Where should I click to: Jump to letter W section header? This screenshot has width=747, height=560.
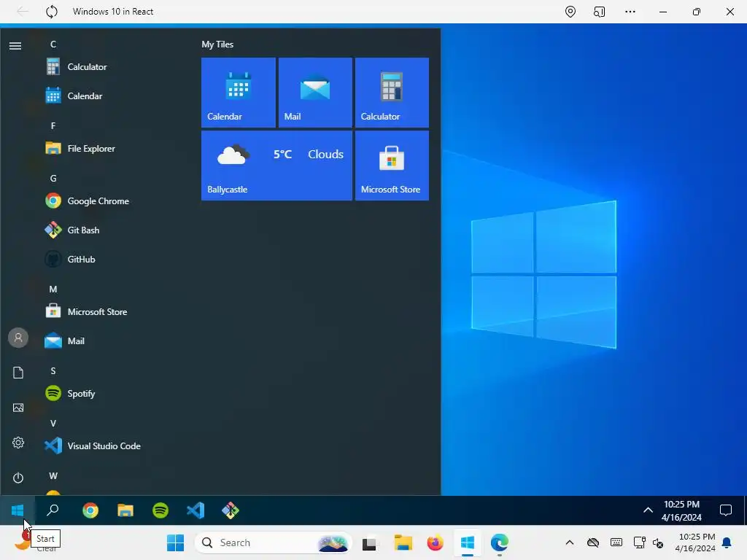(x=53, y=475)
